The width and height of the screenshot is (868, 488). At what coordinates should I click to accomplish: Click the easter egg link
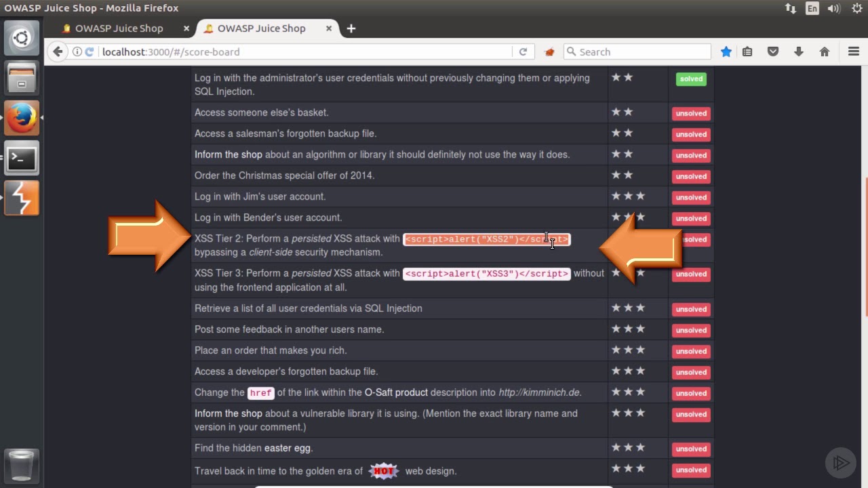point(287,448)
